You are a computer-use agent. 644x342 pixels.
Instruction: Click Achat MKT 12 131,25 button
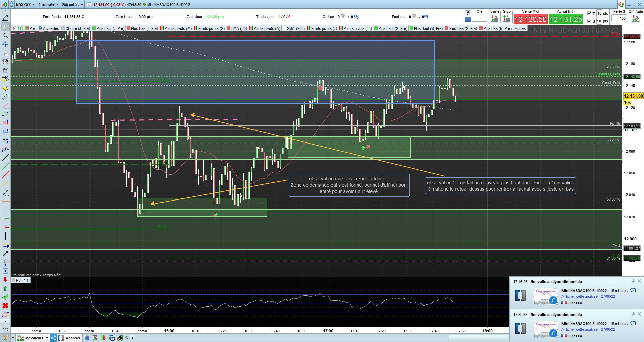(x=566, y=19)
